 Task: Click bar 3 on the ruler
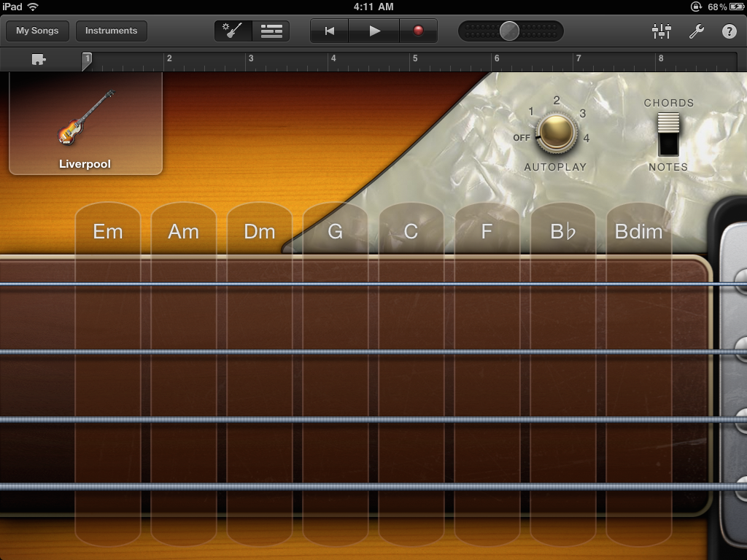(251, 58)
